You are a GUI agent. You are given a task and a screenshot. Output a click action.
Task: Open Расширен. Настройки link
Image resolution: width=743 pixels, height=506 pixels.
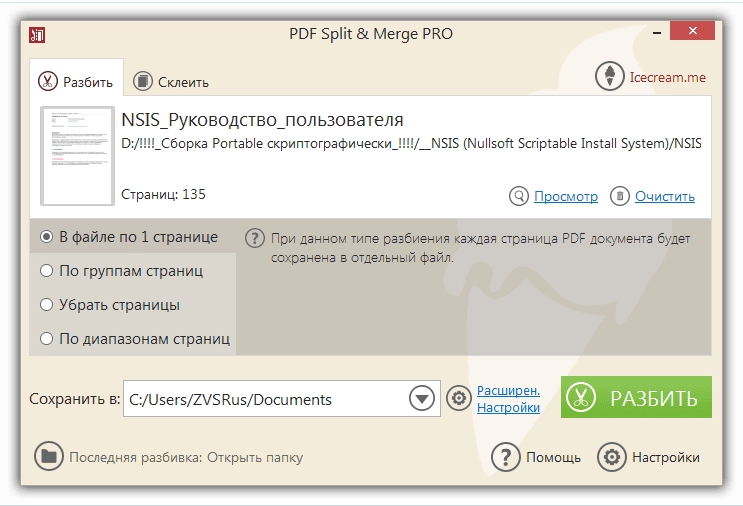(508, 399)
